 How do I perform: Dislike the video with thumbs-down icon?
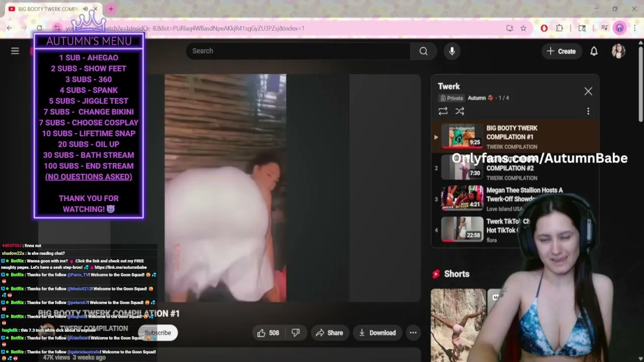click(x=296, y=333)
